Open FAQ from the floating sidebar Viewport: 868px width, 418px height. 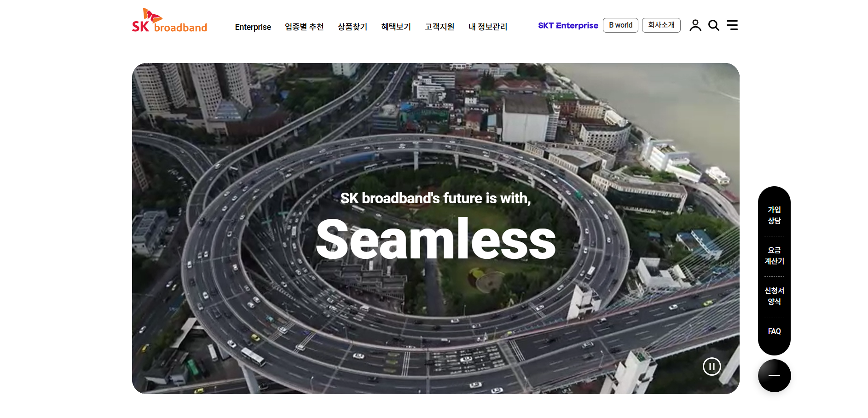[774, 331]
